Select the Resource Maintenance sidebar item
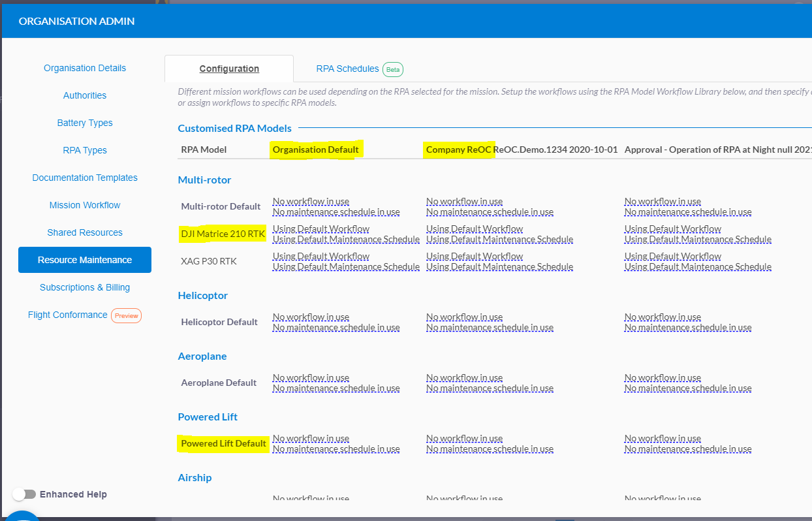 pos(85,260)
